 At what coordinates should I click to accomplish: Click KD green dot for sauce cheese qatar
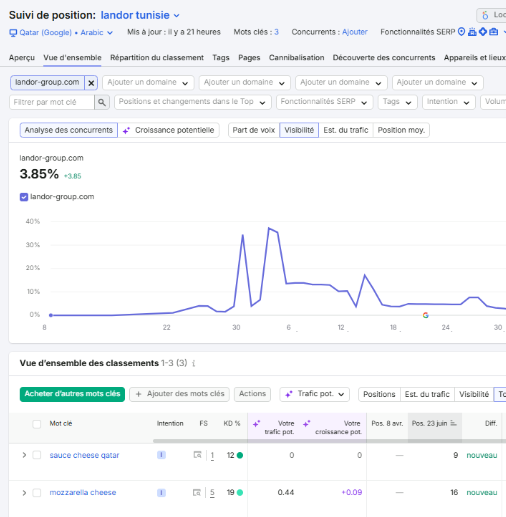(x=240, y=455)
